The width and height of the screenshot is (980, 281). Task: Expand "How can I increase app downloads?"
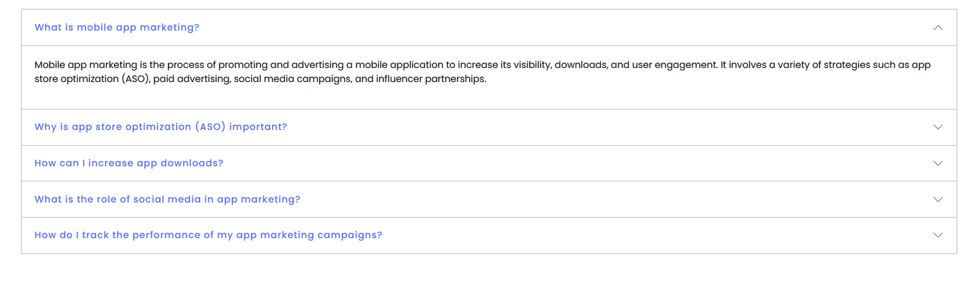coord(129,163)
